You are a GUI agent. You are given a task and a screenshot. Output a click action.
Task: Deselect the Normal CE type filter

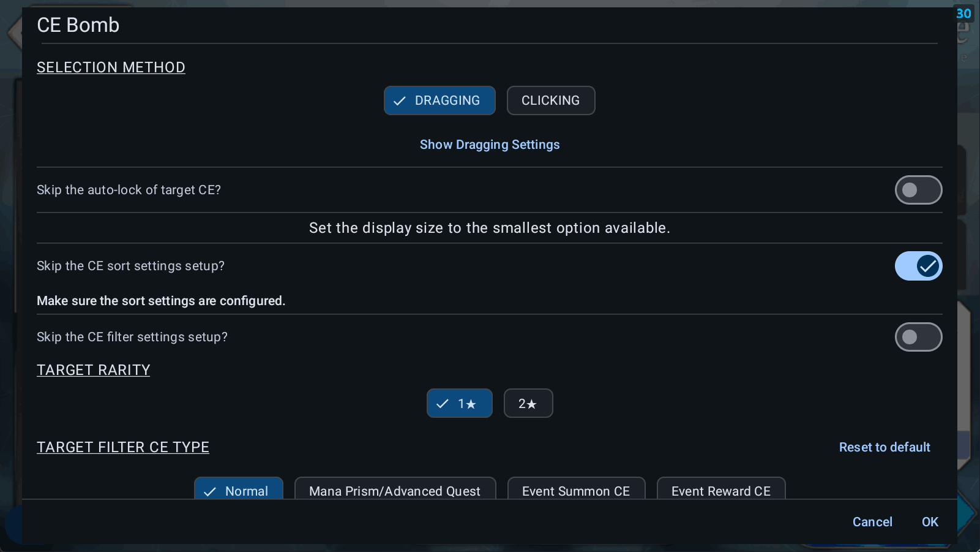pyautogui.click(x=238, y=491)
